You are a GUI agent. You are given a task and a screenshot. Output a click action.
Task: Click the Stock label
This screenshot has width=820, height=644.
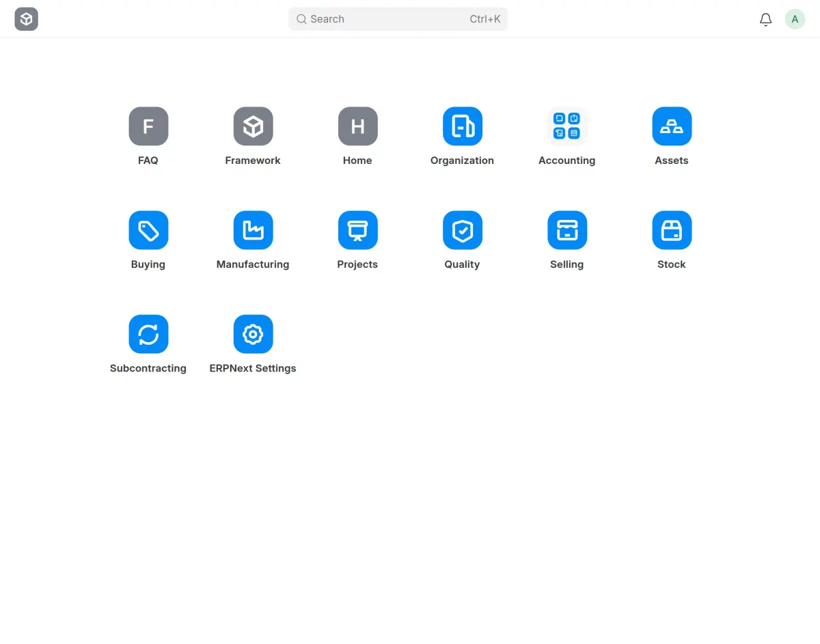click(x=672, y=264)
